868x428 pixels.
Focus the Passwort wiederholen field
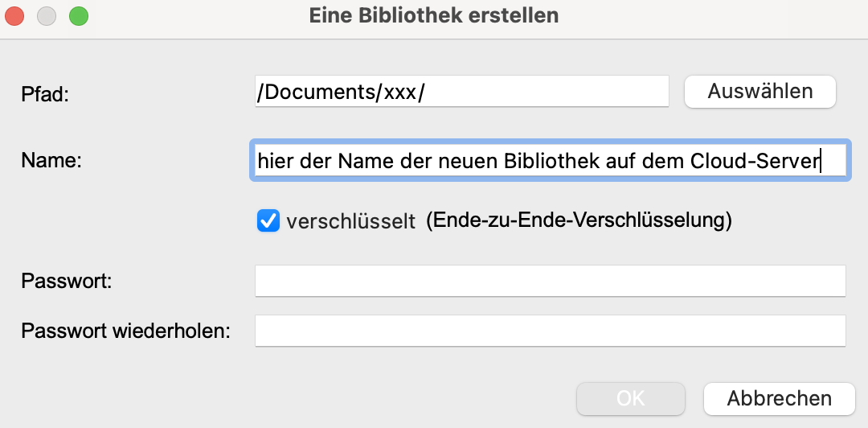[550, 331]
